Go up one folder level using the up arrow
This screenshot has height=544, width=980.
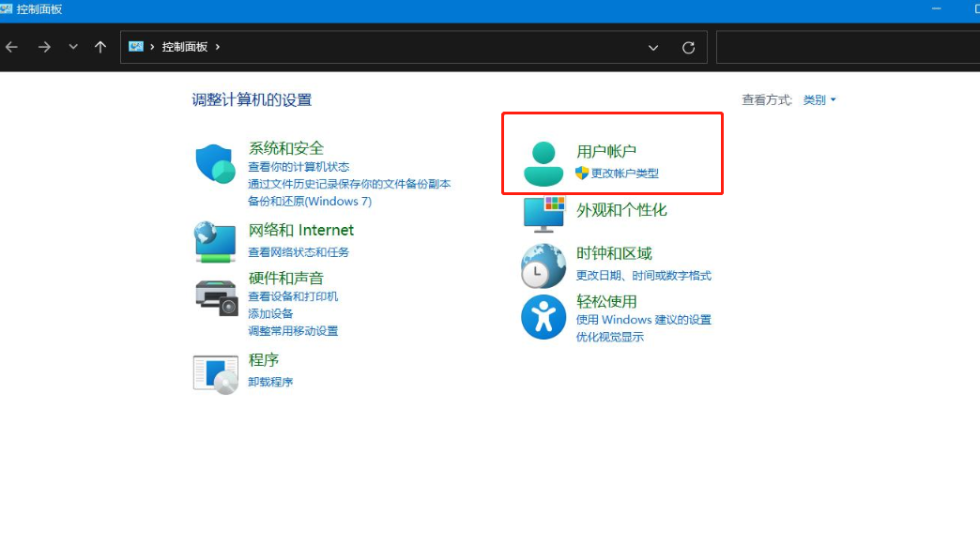pos(100,47)
